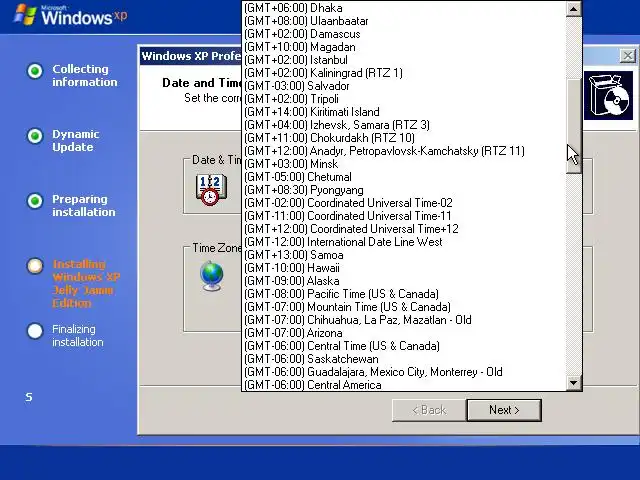Pick (GMT-06:00) Central America entry
The height and width of the screenshot is (480, 640).
click(x=404, y=385)
